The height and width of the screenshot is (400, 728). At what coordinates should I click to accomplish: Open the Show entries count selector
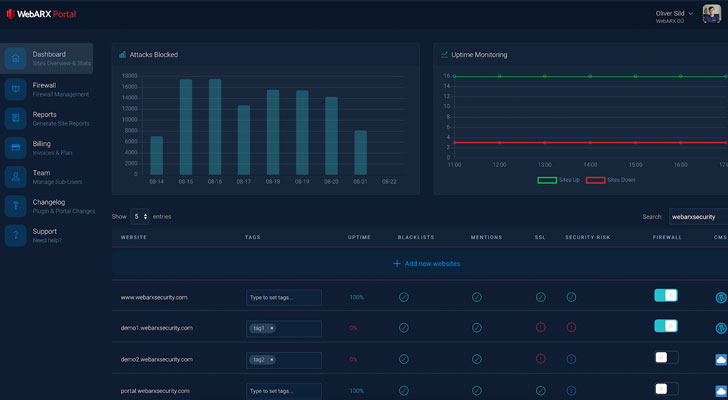(140, 216)
